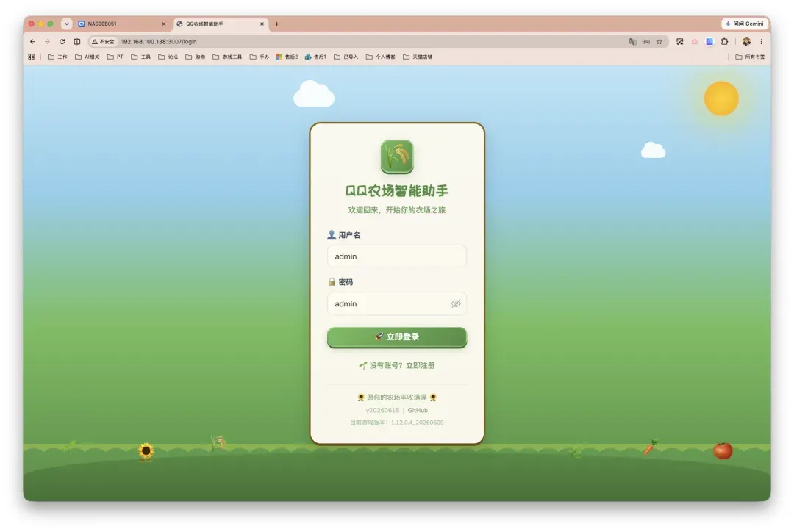
Task: Click the browser forward arrow
Action: tap(47, 41)
